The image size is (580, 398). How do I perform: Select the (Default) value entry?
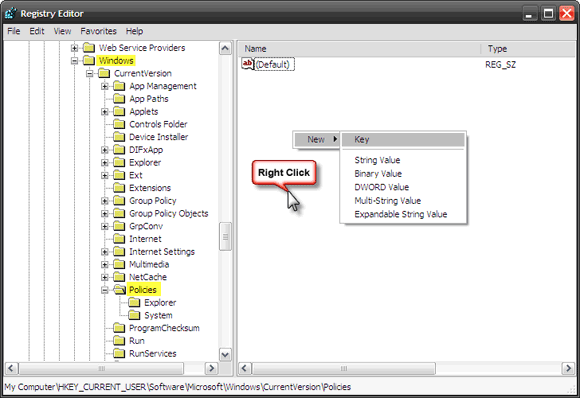[274, 64]
